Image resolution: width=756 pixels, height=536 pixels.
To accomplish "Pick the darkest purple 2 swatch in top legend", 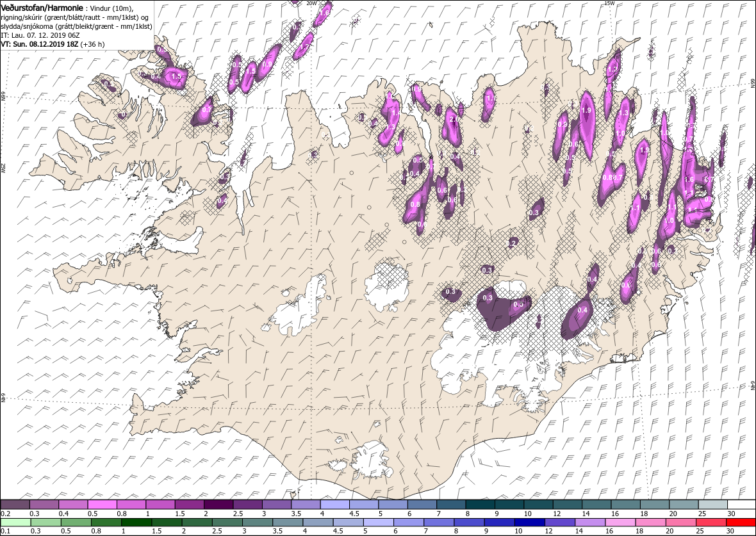I will coord(218,505).
